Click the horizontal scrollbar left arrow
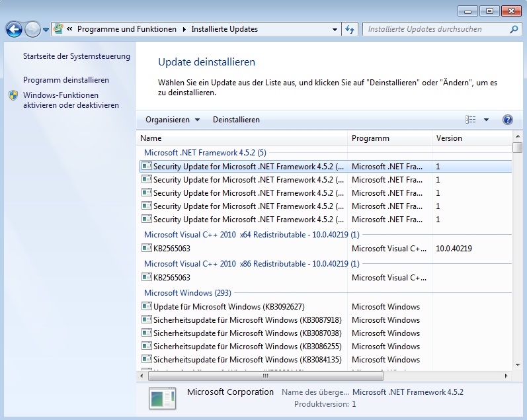The image size is (527, 420). click(142, 376)
